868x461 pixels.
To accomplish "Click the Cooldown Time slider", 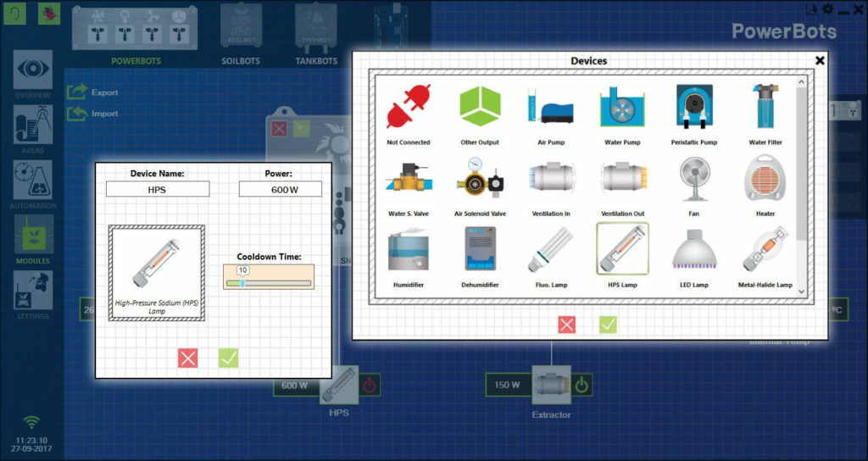I will coord(269,283).
